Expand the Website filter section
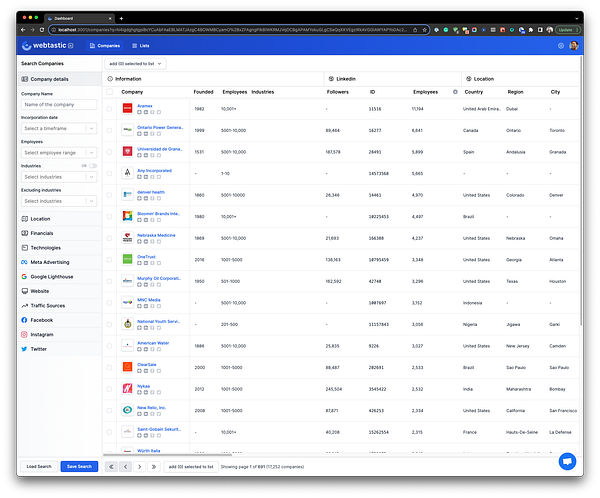This screenshot has height=498, width=600. (x=59, y=291)
